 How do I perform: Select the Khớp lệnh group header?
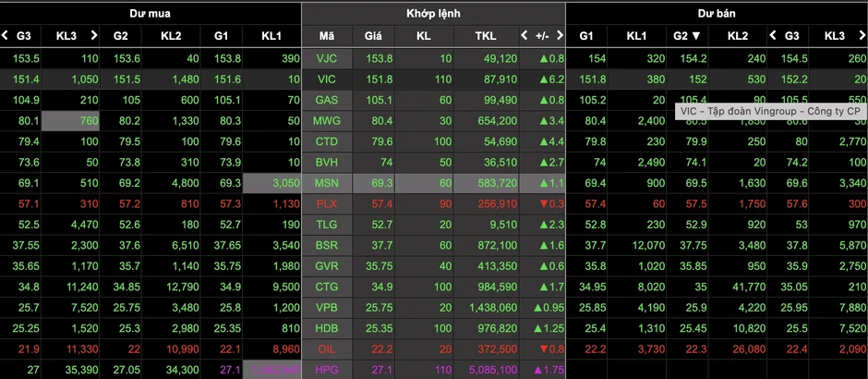pos(433,14)
